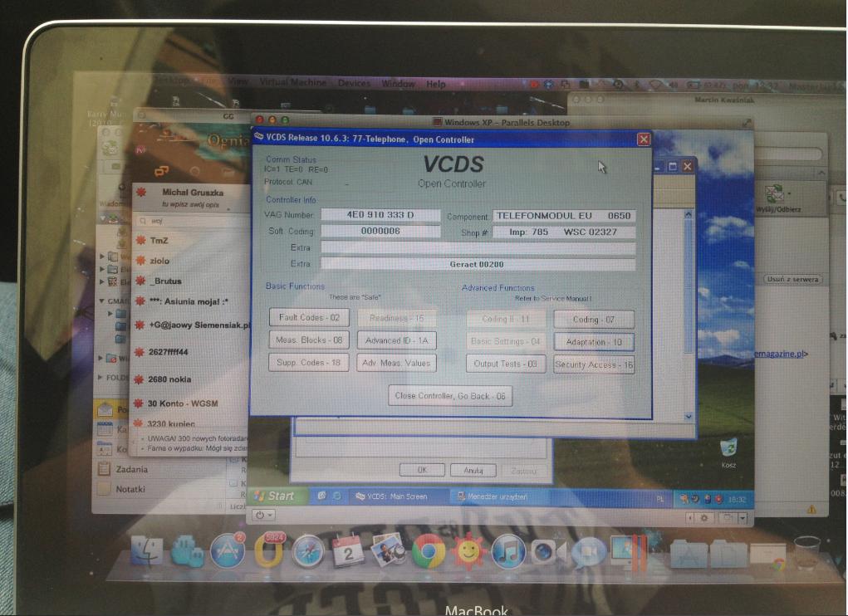The image size is (848, 616).
Task: Click the orange icon in the GG window
Action: tap(161, 171)
